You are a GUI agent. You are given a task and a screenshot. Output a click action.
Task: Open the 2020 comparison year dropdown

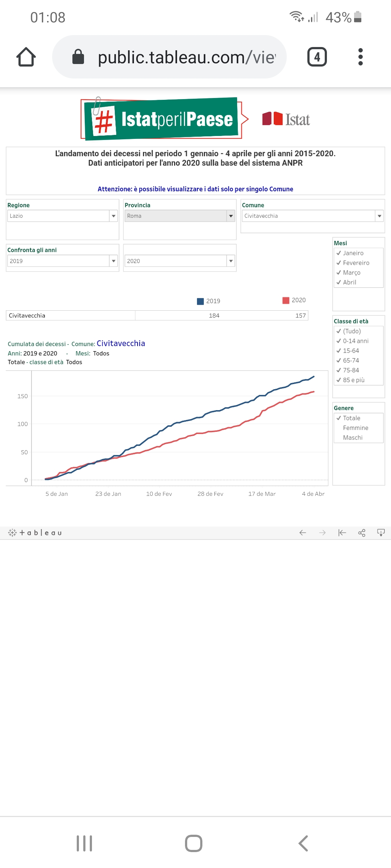tap(231, 261)
